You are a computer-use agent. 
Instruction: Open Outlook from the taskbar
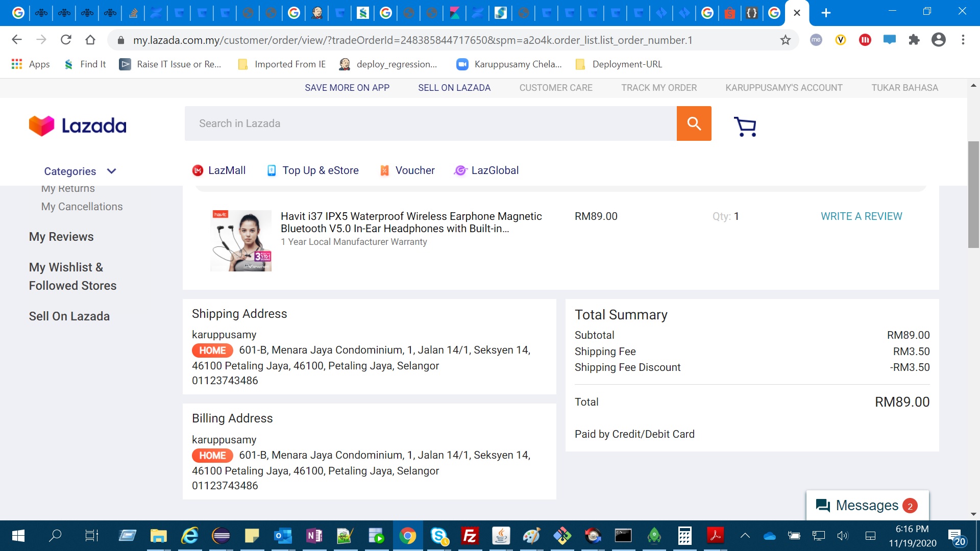(283, 536)
